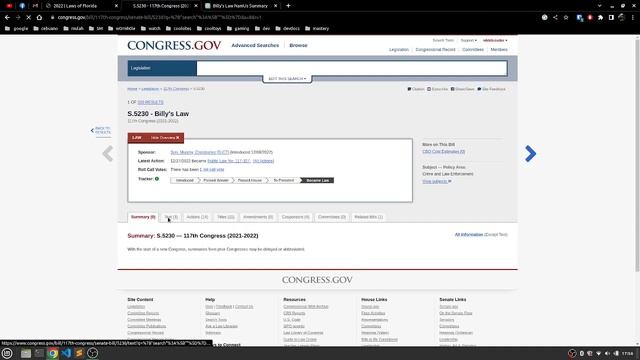This screenshot has width=640, height=360.
Task: Open the Browse link in header
Action: (298, 45)
